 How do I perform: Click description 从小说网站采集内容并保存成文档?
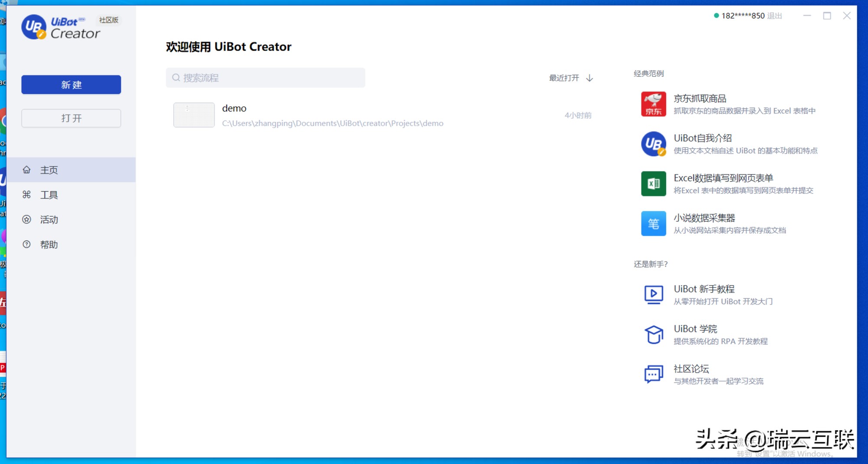730,230
